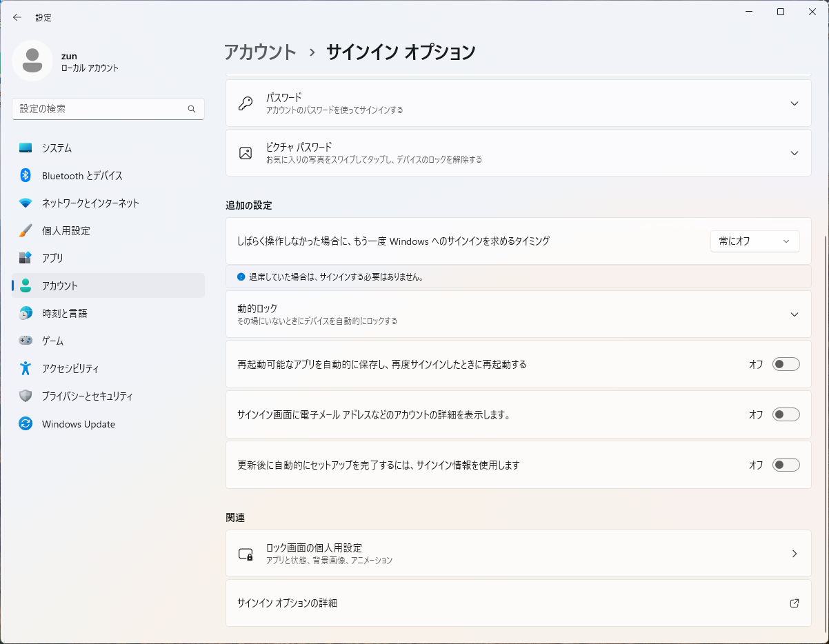Open サインイン オプションの詳細 link
This screenshot has width=829, height=644.
tap(519, 603)
